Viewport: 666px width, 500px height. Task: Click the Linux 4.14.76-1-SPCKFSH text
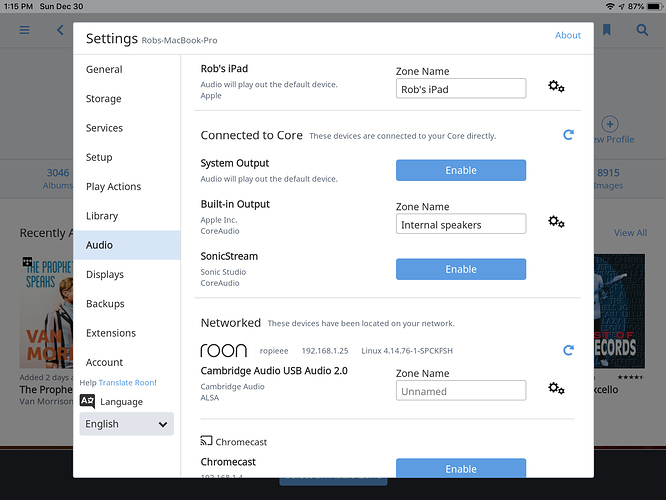407,351
